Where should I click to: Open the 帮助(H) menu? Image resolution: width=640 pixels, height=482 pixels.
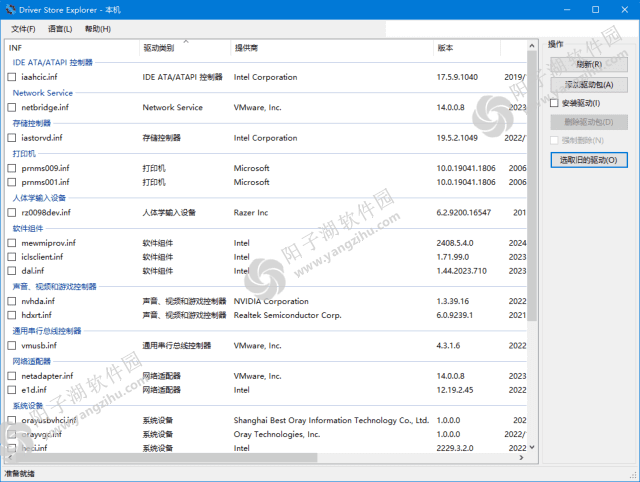[98, 29]
